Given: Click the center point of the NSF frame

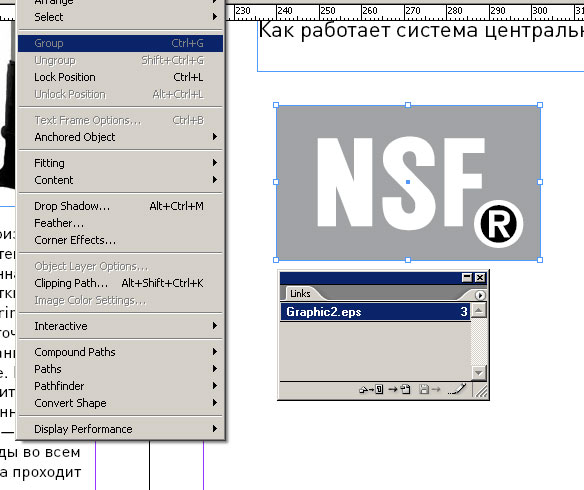Looking at the screenshot, I should tap(408, 182).
